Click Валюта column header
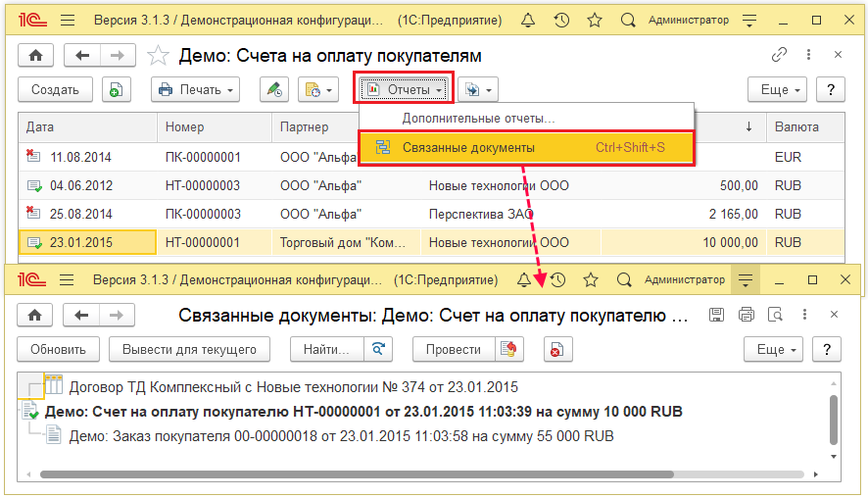Screen dimensions: 868x498 [x=805, y=126]
